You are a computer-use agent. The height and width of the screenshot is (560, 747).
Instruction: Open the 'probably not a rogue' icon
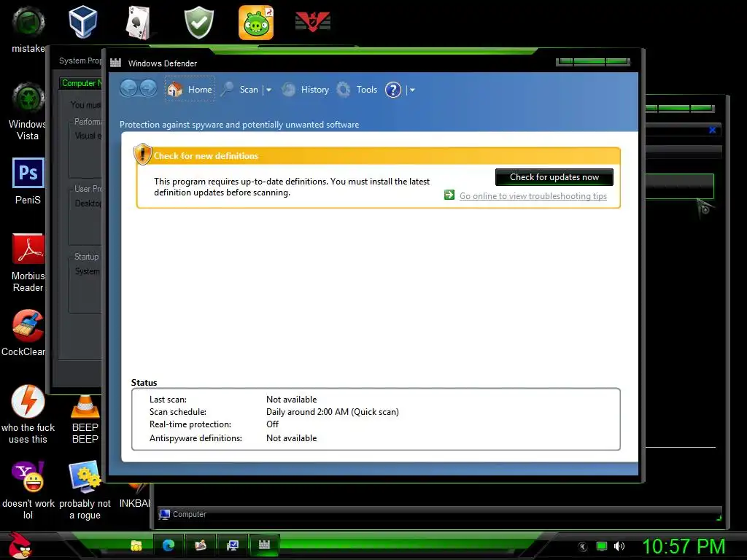85,491
